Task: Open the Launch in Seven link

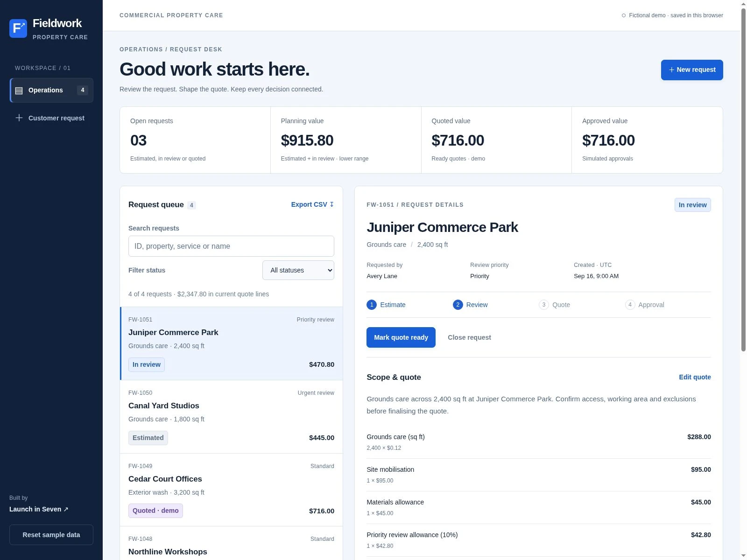Action: point(39,509)
